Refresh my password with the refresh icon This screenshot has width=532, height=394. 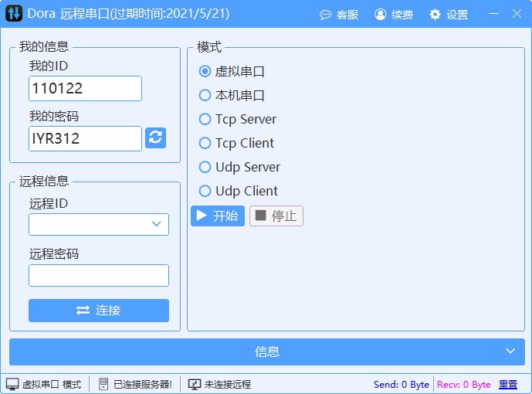(155, 138)
